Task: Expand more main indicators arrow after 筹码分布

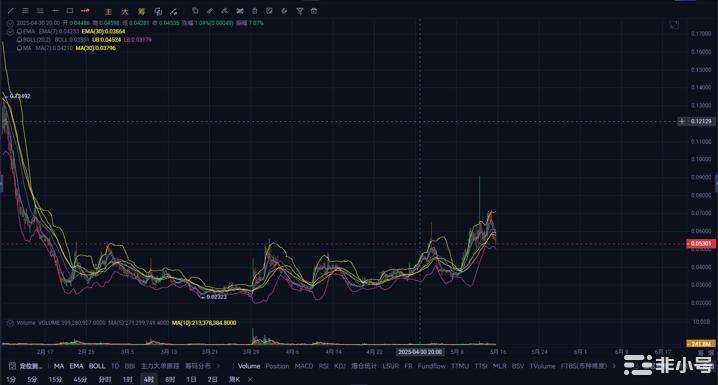Action: click(218, 366)
